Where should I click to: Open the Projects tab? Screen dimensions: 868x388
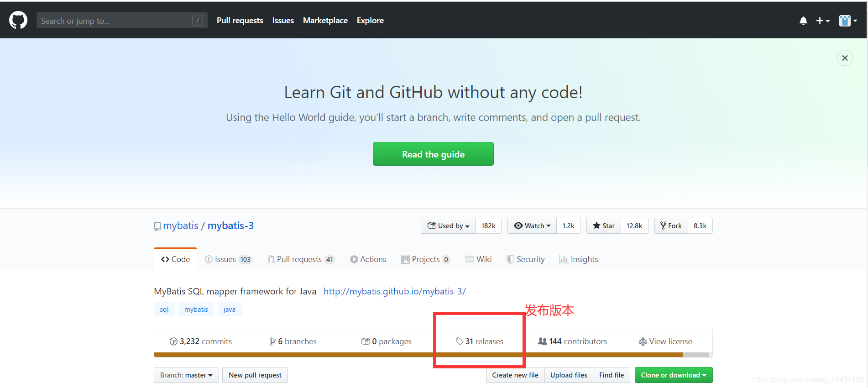[x=426, y=259]
